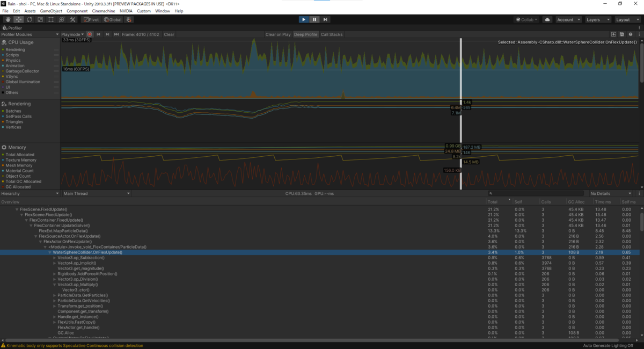Collapse WaterSphereCollider.OnFlexUpdate() row
The image size is (644, 349).
click(50, 252)
